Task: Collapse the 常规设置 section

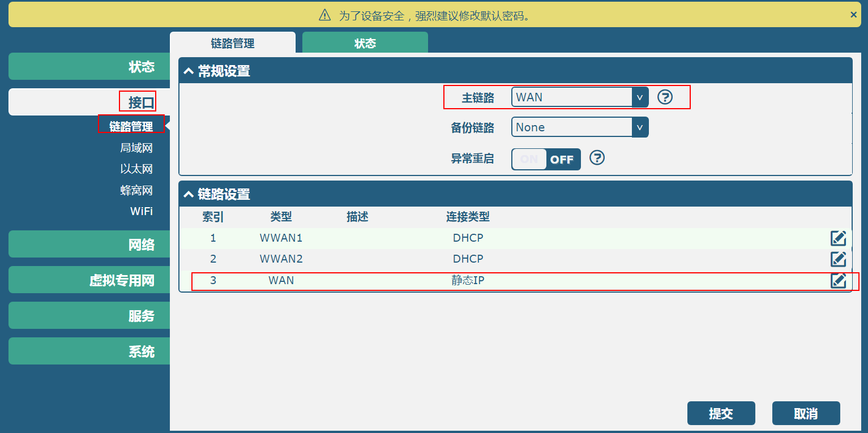Action: 189,71
